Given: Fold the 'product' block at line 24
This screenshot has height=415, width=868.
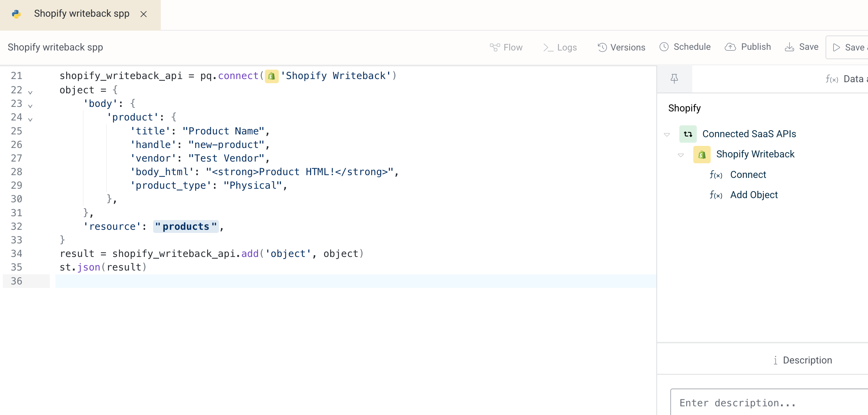Looking at the screenshot, I should (30, 120).
